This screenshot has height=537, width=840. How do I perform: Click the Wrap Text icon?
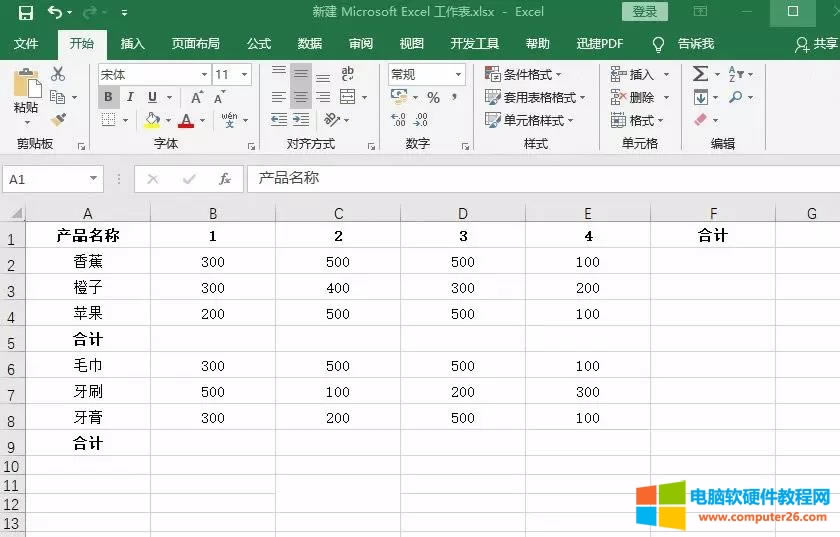348,74
